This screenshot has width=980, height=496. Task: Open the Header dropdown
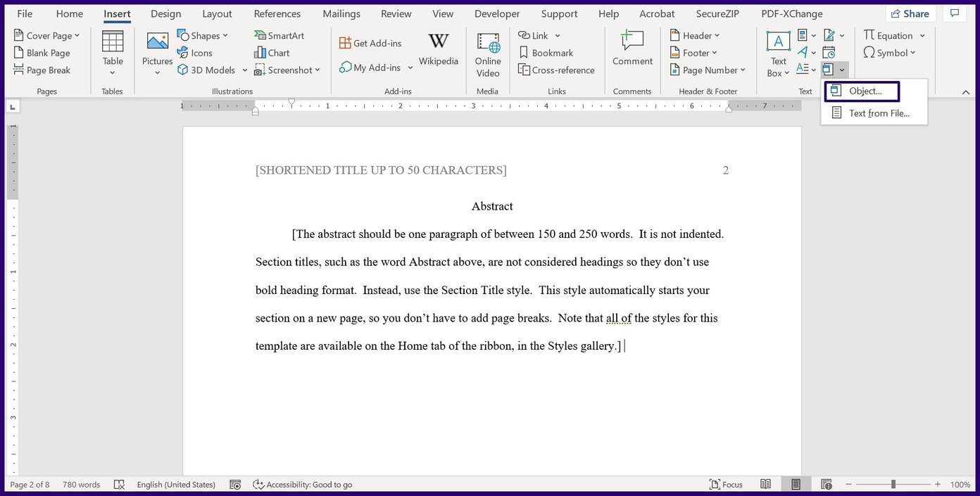point(696,35)
